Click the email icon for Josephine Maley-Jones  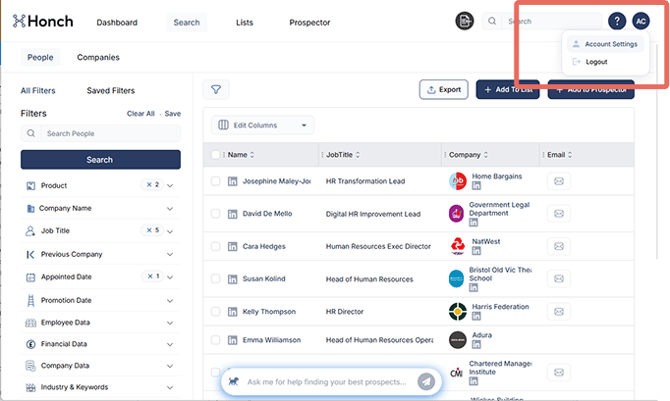pos(558,181)
